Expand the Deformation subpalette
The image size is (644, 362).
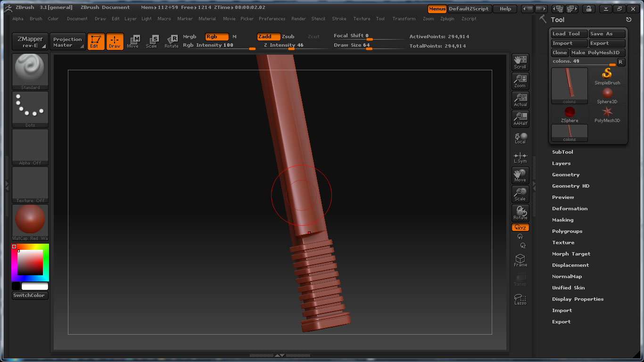(570, 209)
